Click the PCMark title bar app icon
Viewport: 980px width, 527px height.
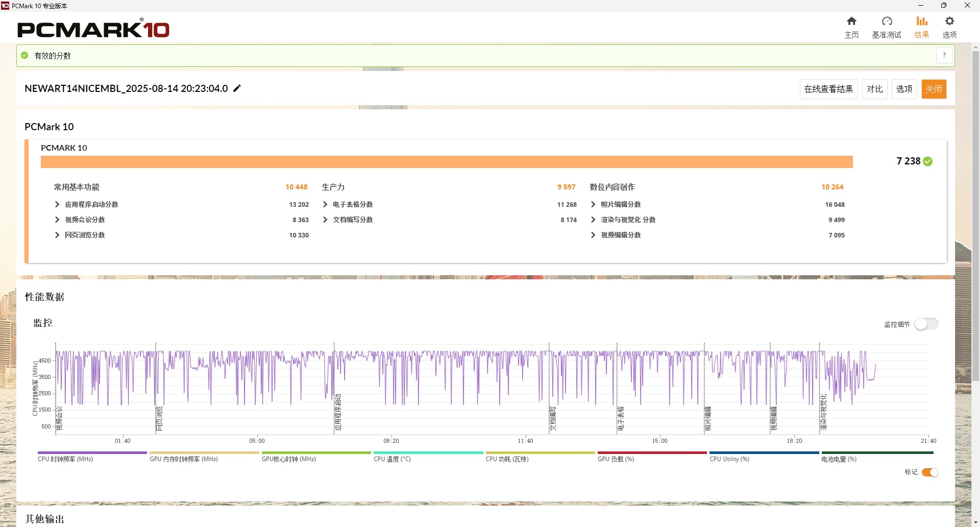[x=5, y=6]
